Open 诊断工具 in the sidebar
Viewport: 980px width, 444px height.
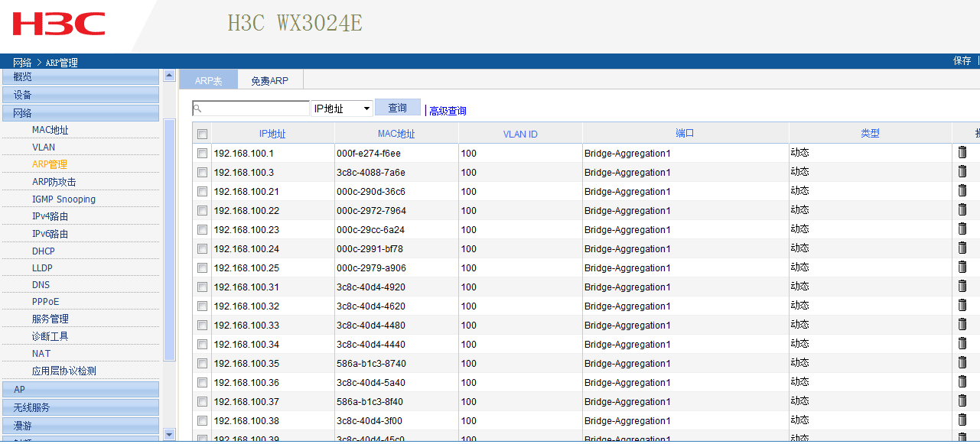tap(50, 336)
